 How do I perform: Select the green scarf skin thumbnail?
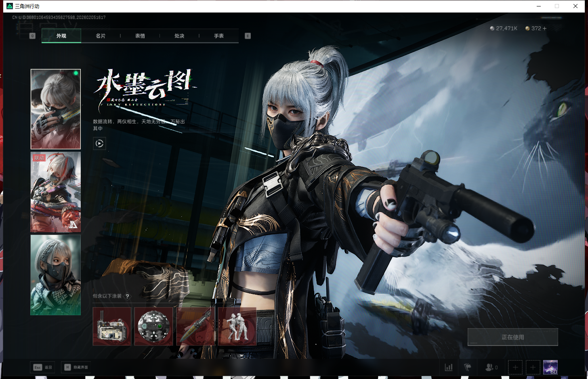pyautogui.click(x=56, y=275)
